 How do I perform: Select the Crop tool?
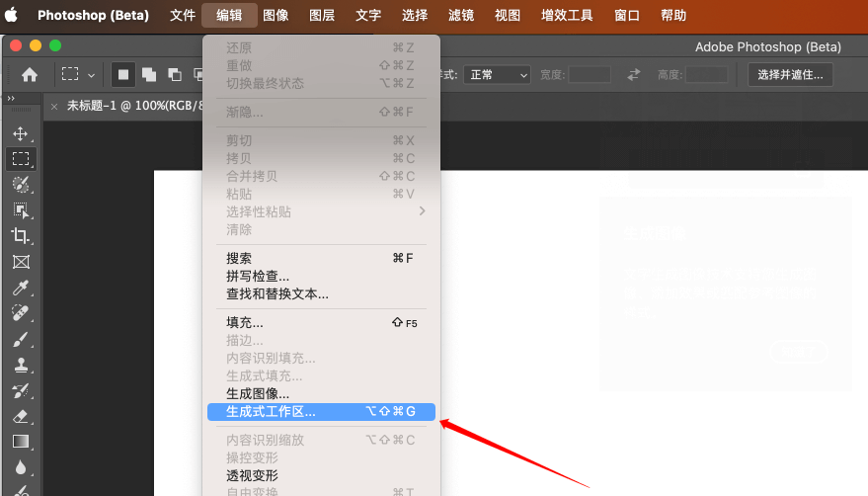21,235
